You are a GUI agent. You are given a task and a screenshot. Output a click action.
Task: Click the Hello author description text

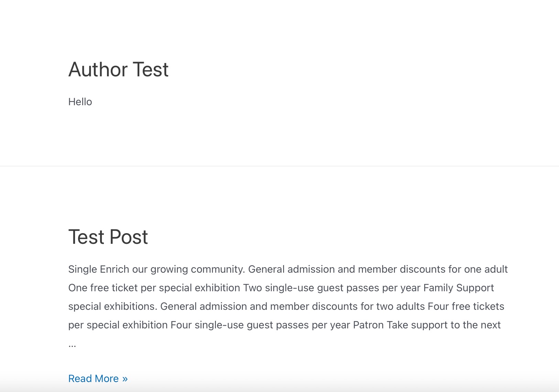tap(80, 102)
